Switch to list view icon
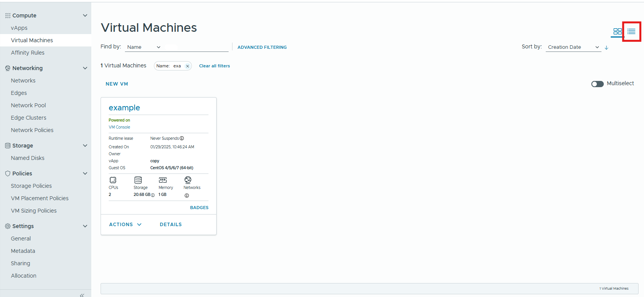 click(x=631, y=31)
